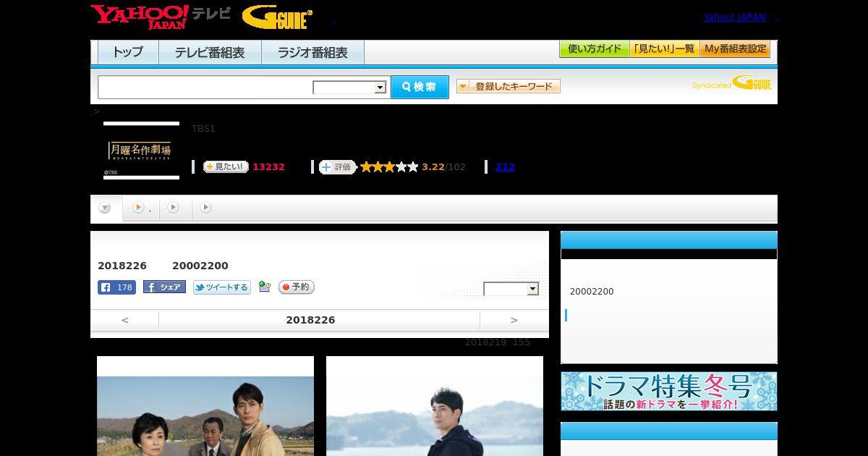
Task: Click the 評価 rating button
Action: 338,167
